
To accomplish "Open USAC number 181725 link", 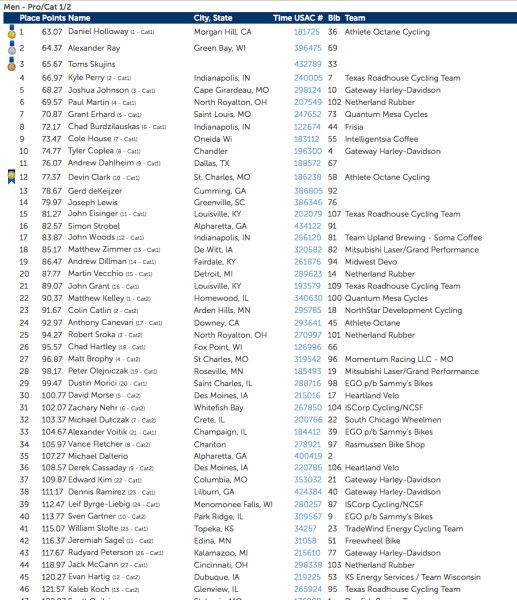I will tap(307, 32).
